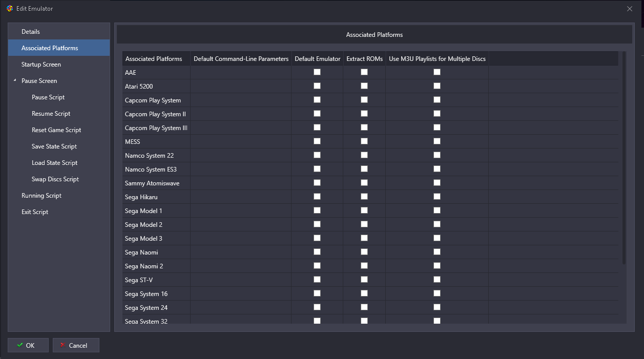Image resolution: width=644 pixels, height=359 pixels.
Task: Edit command-line parameters for Atari 5200
Action: [x=241, y=87]
